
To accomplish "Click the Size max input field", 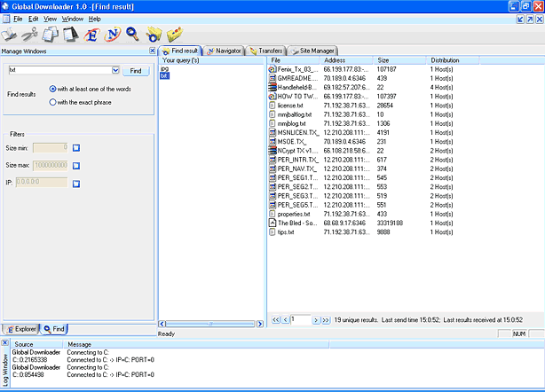I will tap(51, 166).
